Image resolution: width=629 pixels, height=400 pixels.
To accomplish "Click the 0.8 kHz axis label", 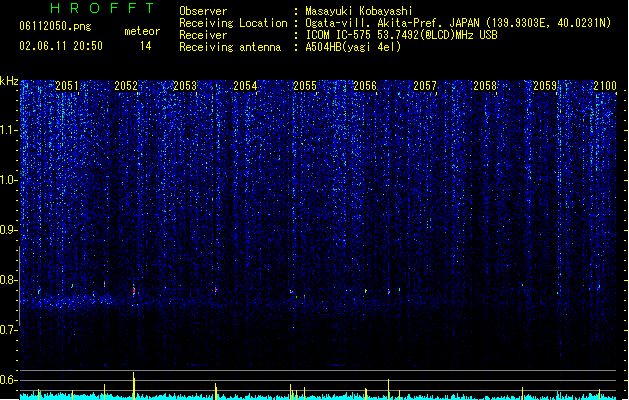I will (x=8, y=280).
